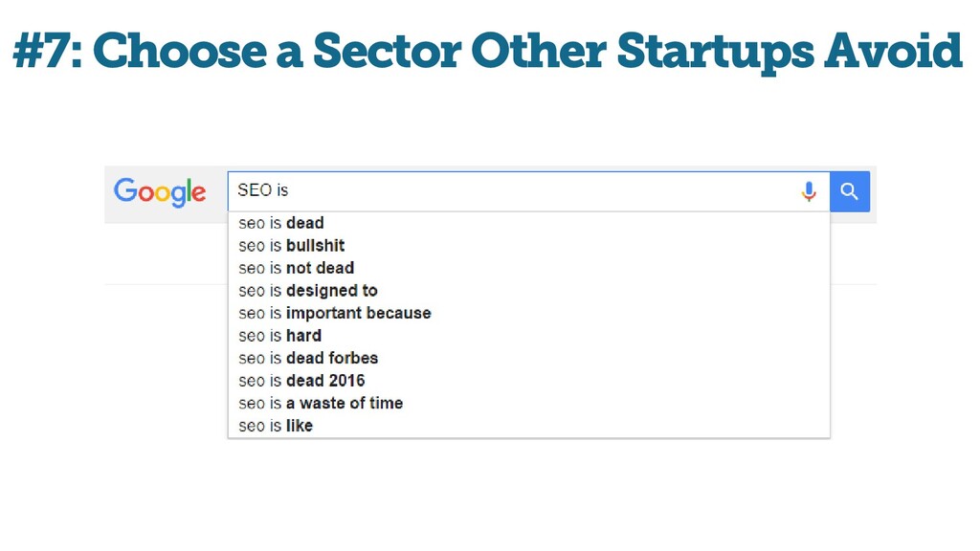Choose 'seo is important because' suggestion
The height and width of the screenshot is (551, 980).
pyautogui.click(x=528, y=313)
